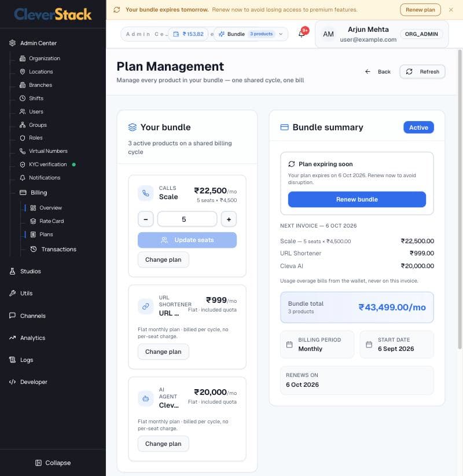Click the wallet balance ₹153.82 icon
463x476 pixels.
point(176,34)
